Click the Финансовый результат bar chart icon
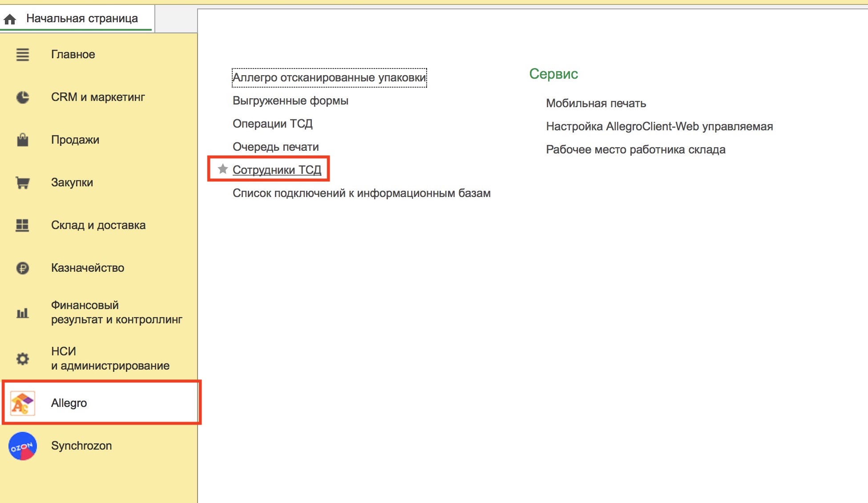This screenshot has width=868, height=503. tap(23, 313)
